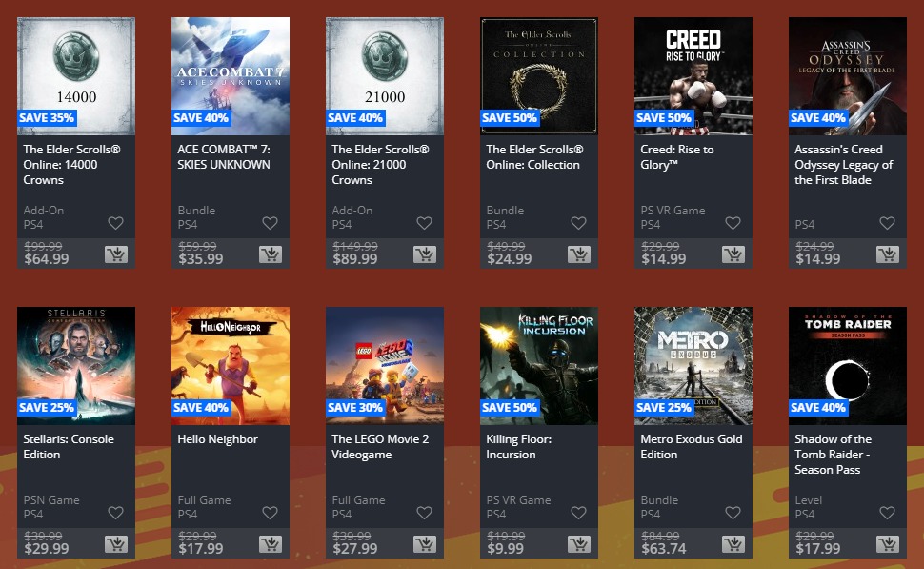The height and width of the screenshot is (569, 924).
Task: Add Stellaris: Console Edition to cart
Action: click(x=116, y=543)
